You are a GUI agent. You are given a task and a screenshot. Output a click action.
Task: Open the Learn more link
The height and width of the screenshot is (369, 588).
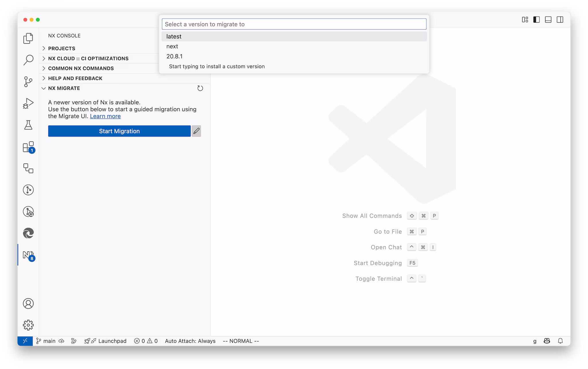coord(105,116)
